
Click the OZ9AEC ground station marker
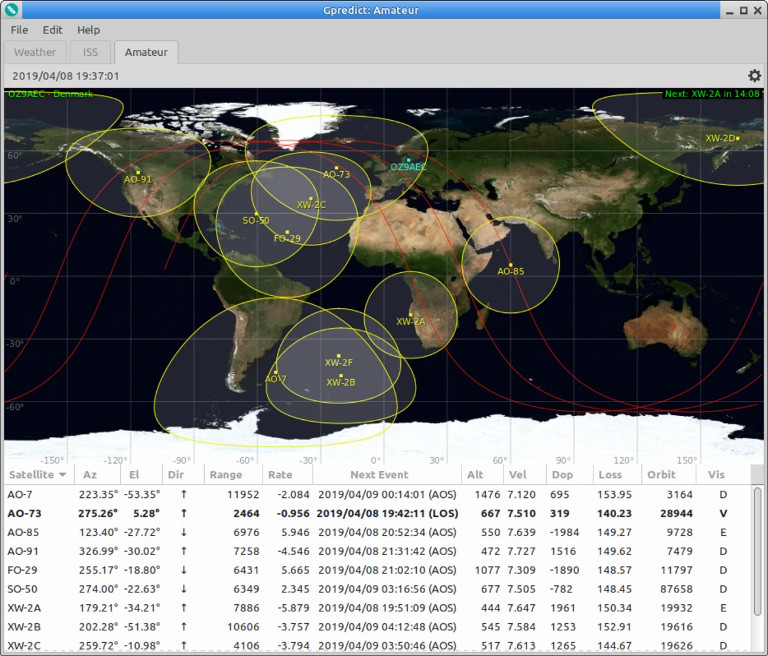(x=408, y=160)
